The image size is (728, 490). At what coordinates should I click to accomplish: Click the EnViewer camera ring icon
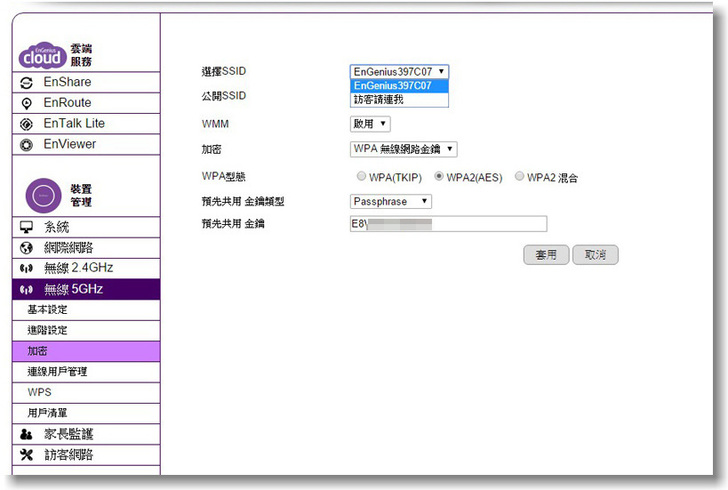[x=26, y=145]
